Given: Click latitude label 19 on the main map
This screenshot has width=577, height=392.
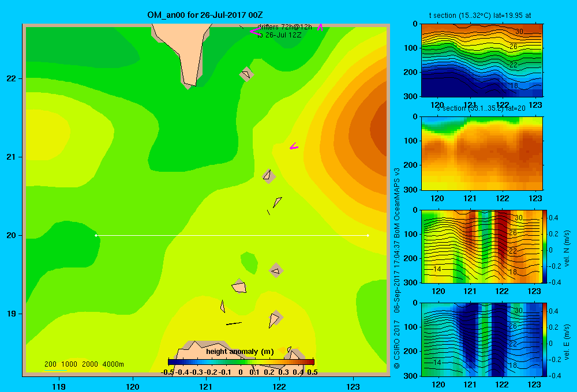Looking at the screenshot, I should point(12,314).
